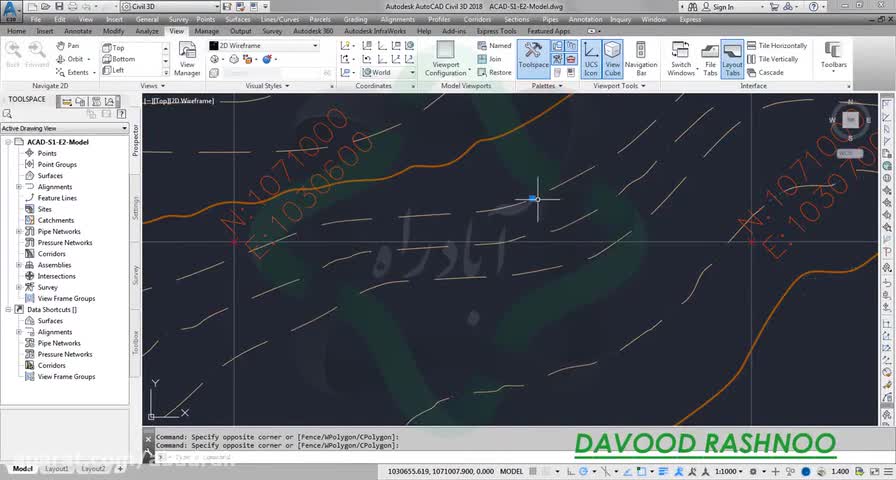Select View Frame Groups under ACAD-S1-E2-Model
Image resolution: width=896 pixels, height=480 pixels.
66,299
